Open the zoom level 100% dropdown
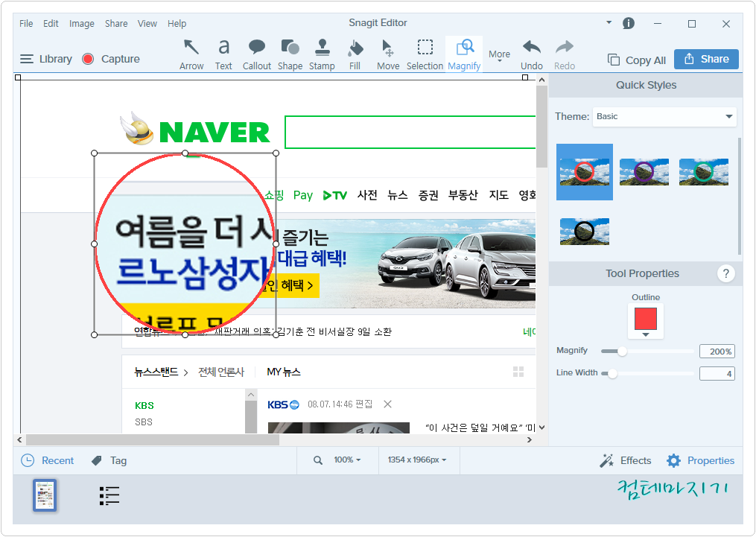Viewport: 756px width, 537px height. [x=347, y=460]
